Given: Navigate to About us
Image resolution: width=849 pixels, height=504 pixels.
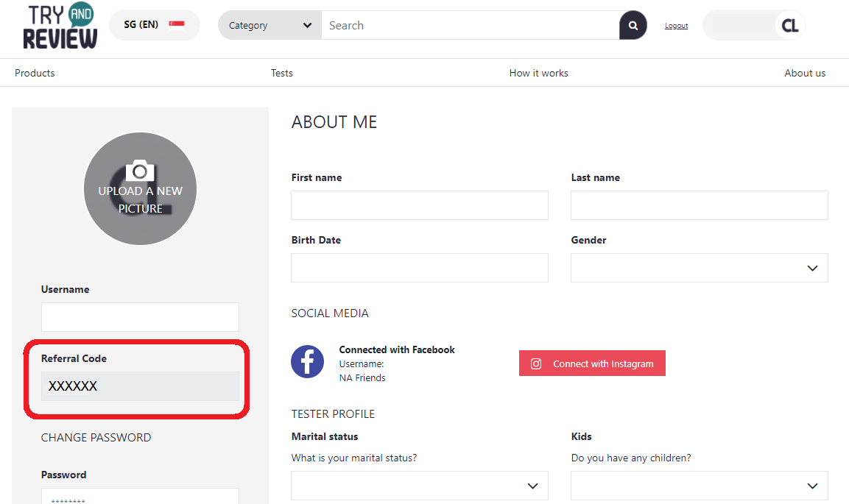Looking at the screenshot, I should [805, 73].
